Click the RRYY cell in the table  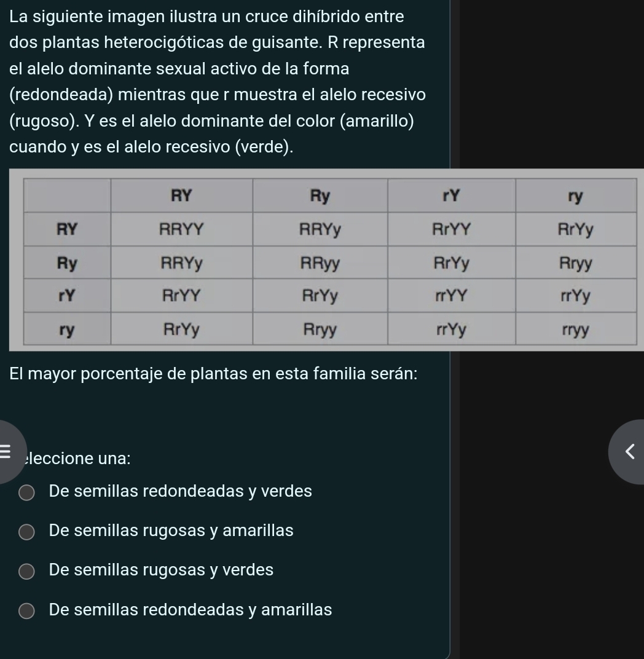pyautogui.click(x=181, y=230)
